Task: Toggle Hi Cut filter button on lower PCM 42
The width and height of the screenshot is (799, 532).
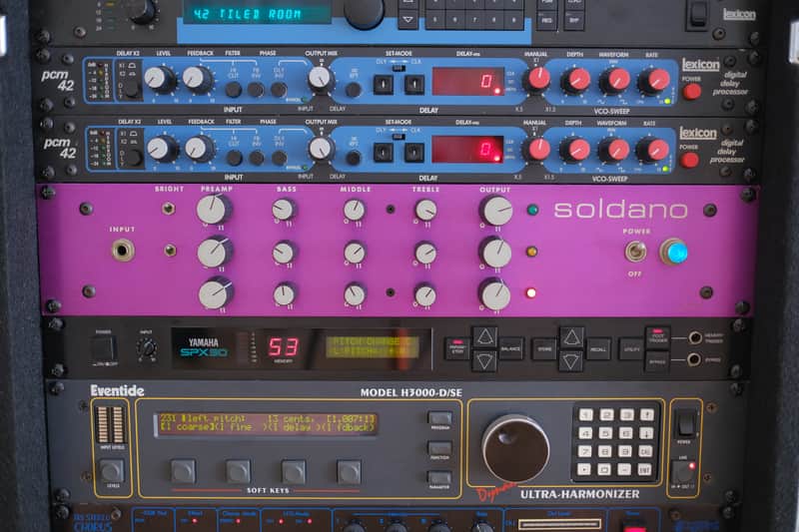Action: [234, 158]
